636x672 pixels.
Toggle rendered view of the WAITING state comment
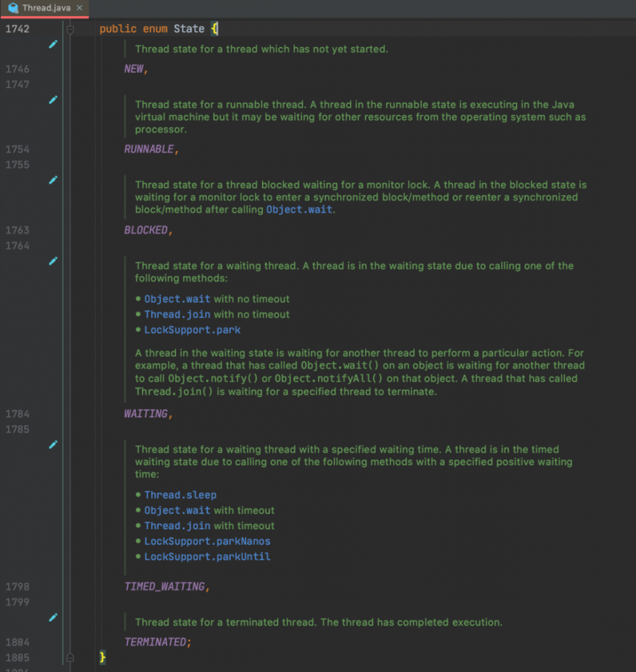(53, 261)
